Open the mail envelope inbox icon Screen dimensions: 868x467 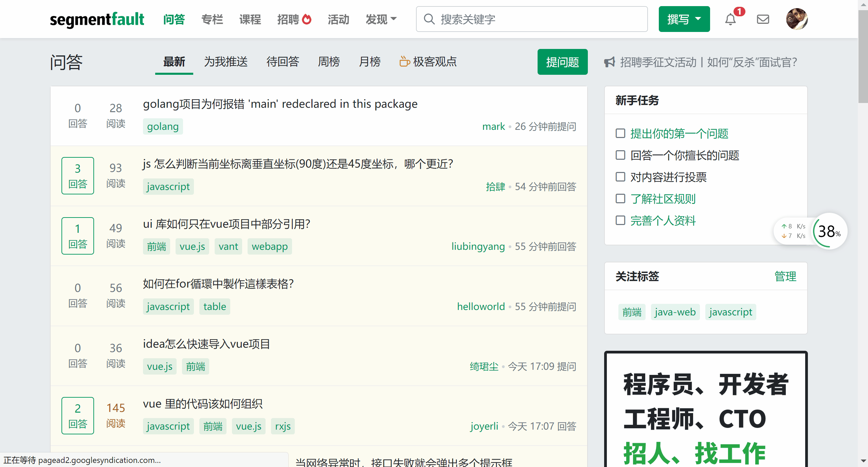click(x=763, y=19)
